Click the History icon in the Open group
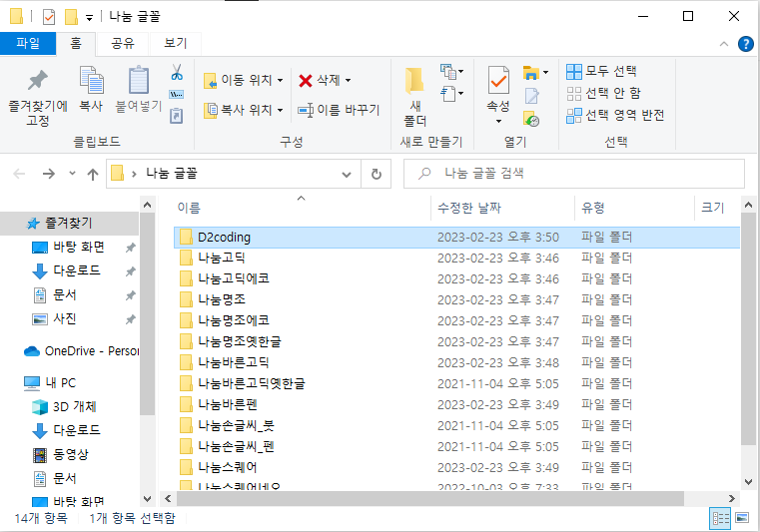This screenshot has height=532, width=760. coord(531,119)
